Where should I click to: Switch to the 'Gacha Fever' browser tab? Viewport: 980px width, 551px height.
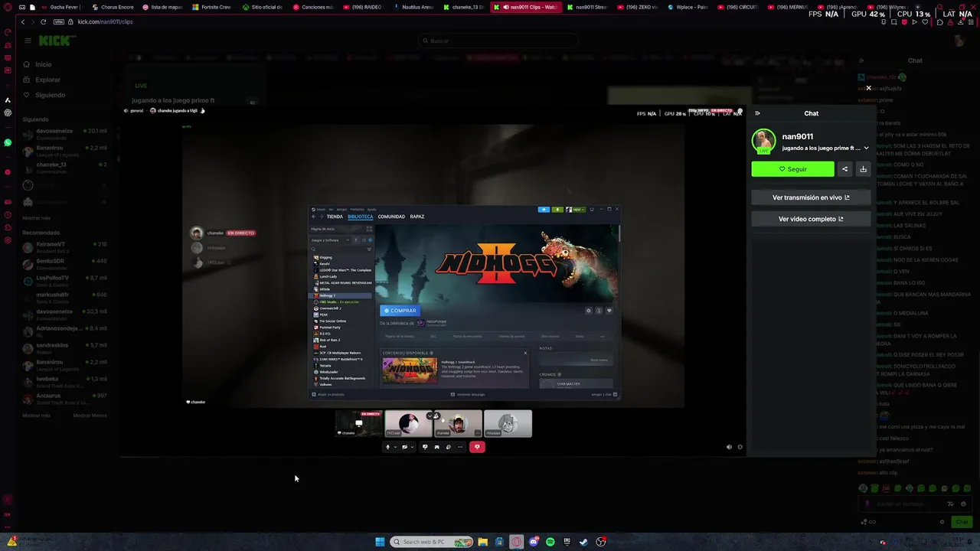60,7
